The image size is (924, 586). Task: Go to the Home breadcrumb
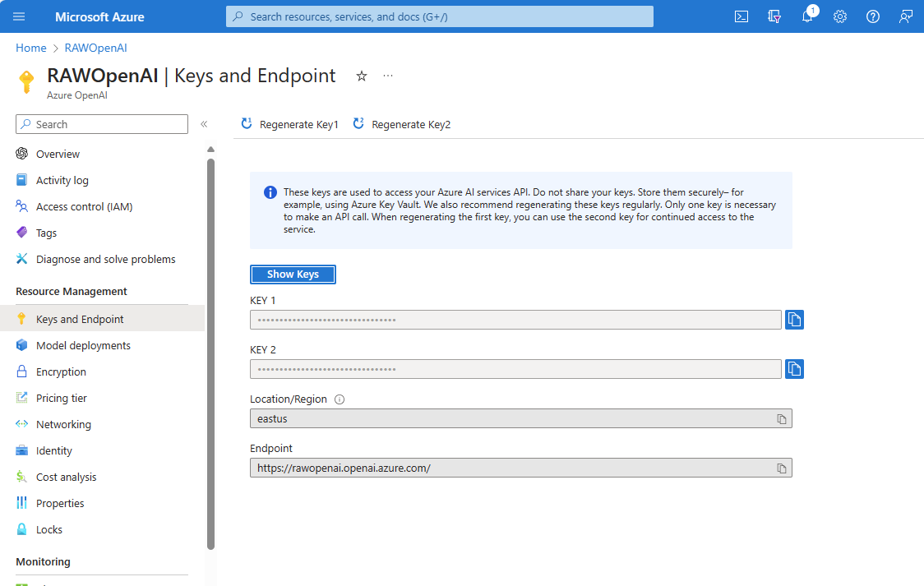[31, 48]
